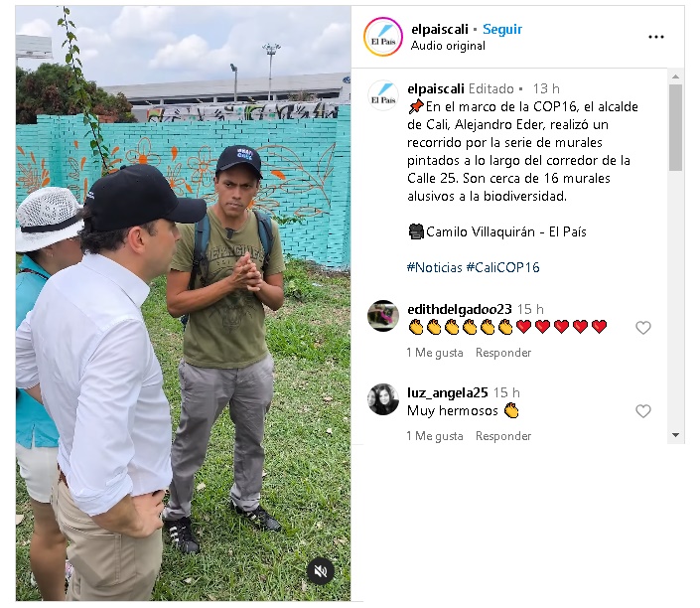Follow elpaiscali via the Seguir link
This screenshot has height=608, width=700.
[502, 29]
